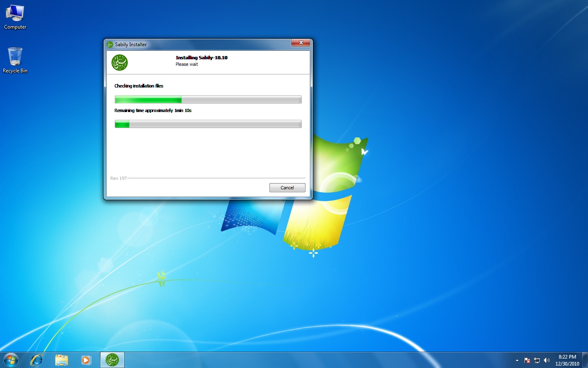Launch Windows Media Player from the taskbar
This screenshot has width=588, height=368.
point(86,360)
